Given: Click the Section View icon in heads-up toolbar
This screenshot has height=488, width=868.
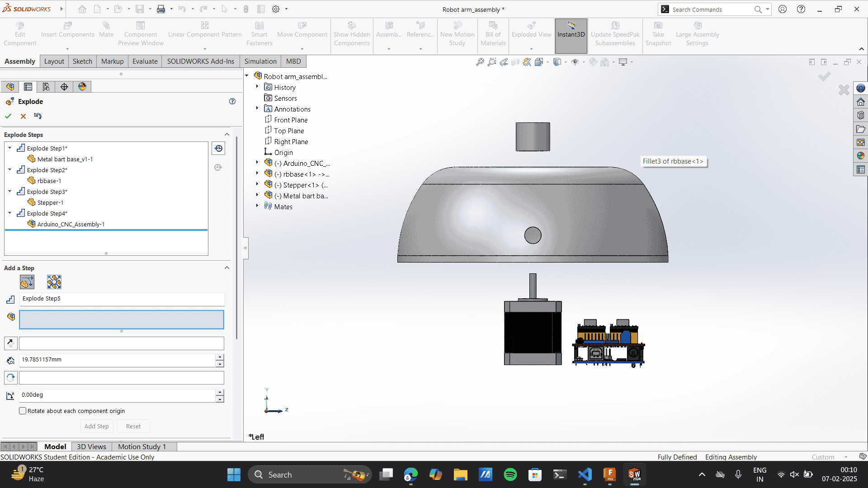Looking at the screenshot, I should 515,62.
